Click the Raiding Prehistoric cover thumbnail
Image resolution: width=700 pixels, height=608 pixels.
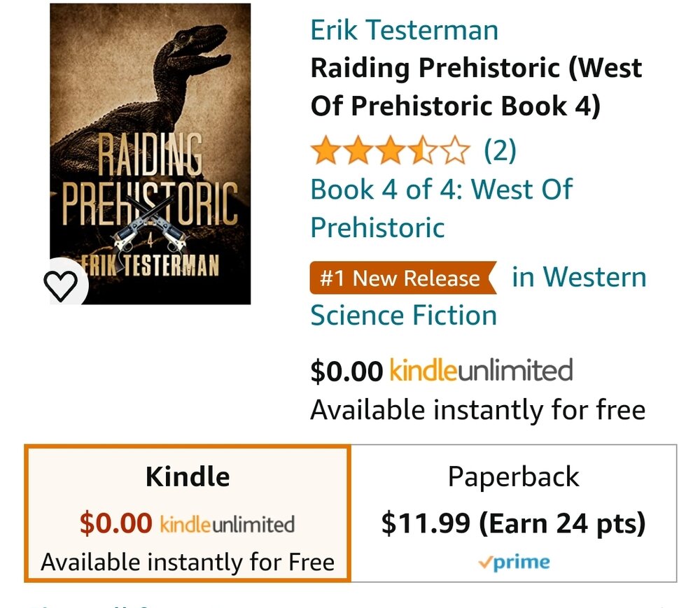pos(148,154)
